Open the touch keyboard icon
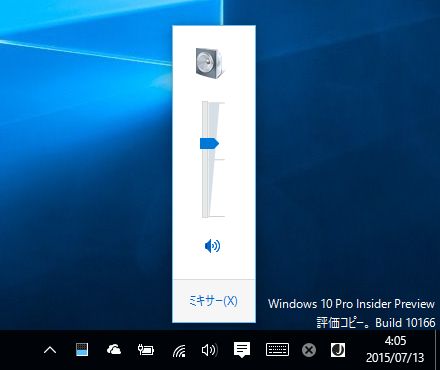 pos(277,350)
